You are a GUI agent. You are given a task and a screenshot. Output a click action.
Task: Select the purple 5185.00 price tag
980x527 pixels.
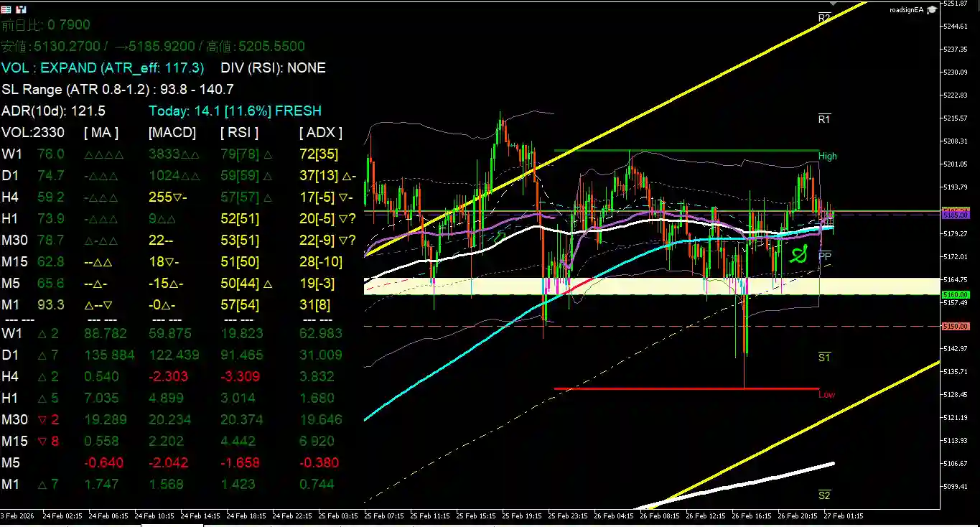pyautogui.click(x=958, y=215)
